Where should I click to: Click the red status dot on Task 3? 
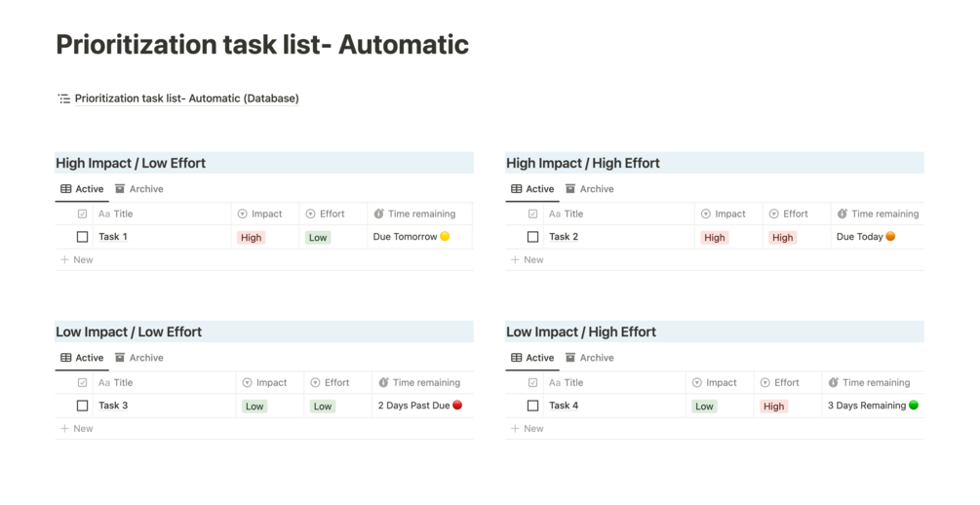pos(457,406)
